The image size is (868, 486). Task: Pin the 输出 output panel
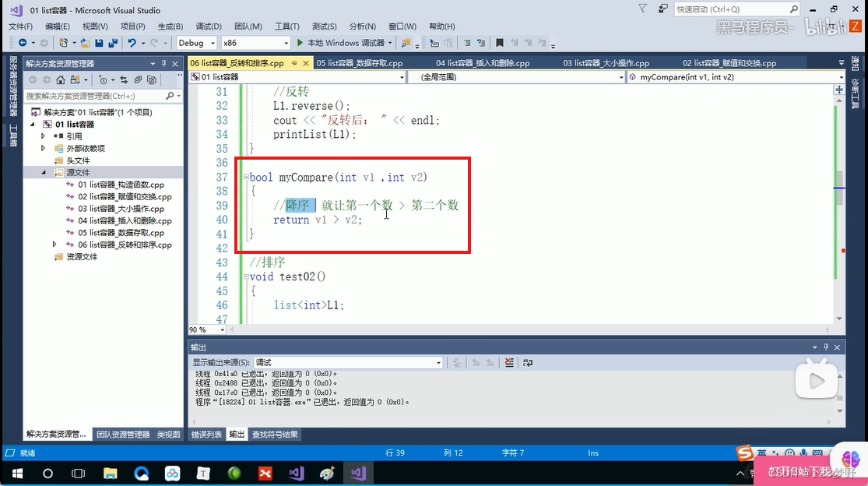pyautogui.click(x=826, y=347)
